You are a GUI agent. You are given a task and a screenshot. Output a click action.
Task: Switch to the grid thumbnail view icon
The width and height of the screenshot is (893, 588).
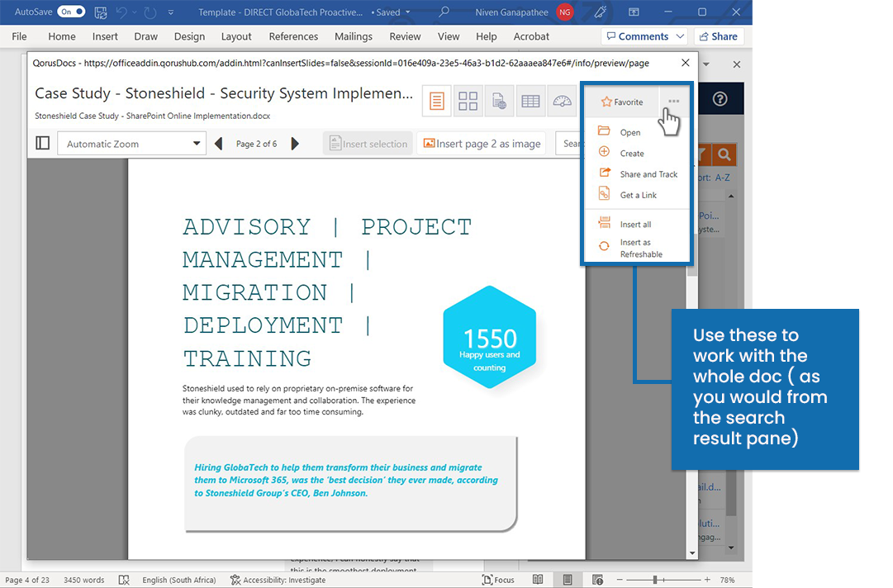[x=468, y=101]
